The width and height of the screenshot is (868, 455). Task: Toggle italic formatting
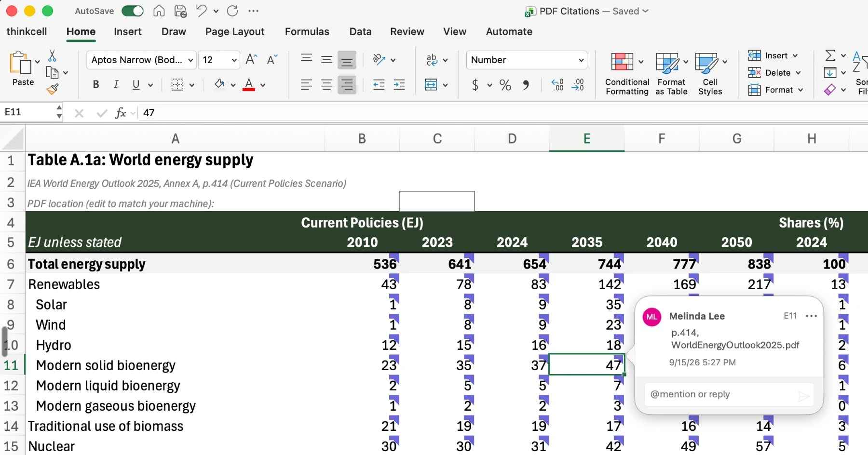pos(116,85)
